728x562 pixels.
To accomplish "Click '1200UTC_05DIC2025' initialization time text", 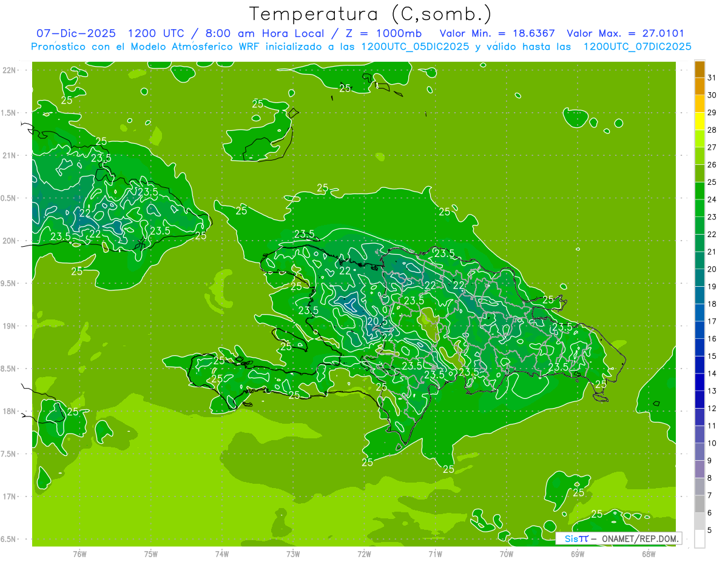I will coord(415,47).
